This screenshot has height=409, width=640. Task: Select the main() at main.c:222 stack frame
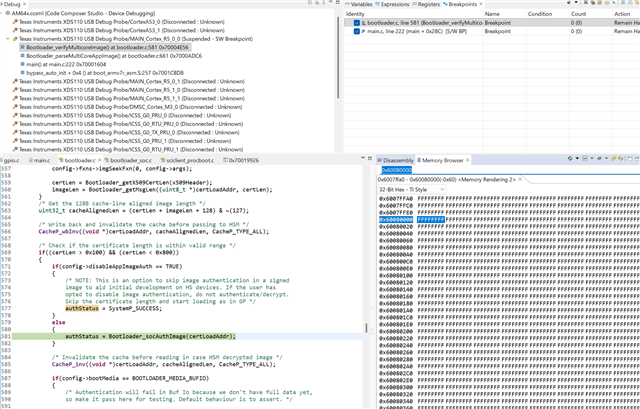[x=63, y=64]
